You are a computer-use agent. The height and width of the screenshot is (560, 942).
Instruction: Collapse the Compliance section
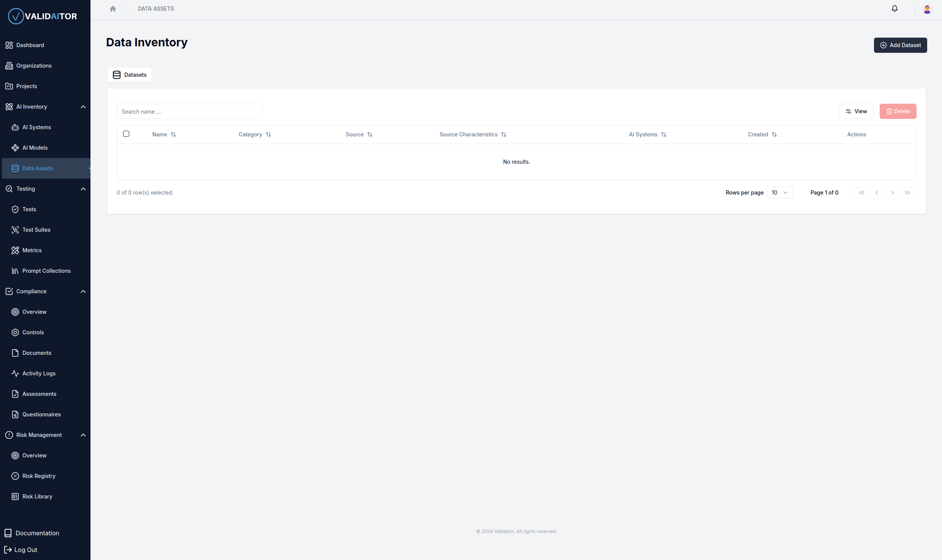83,291
